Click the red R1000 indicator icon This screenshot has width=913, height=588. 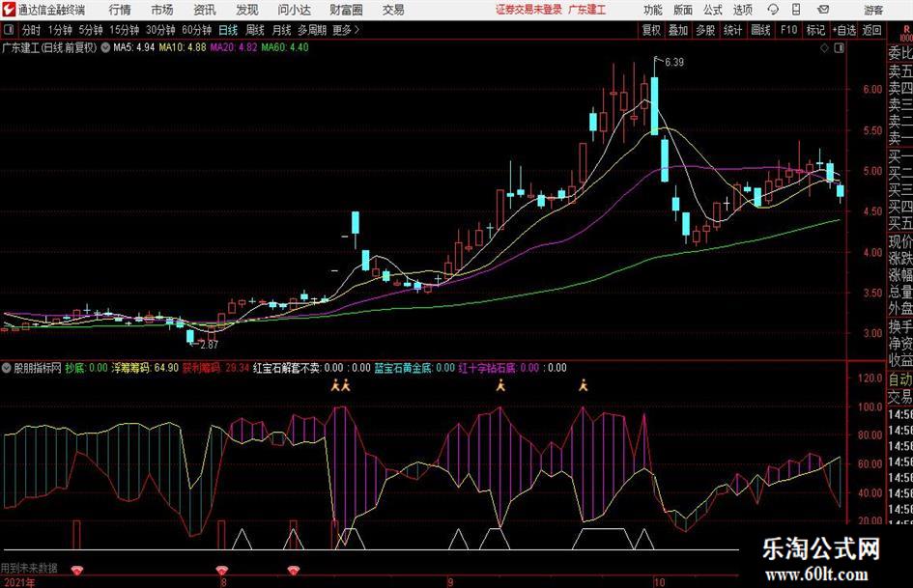(x=905, y=34)
